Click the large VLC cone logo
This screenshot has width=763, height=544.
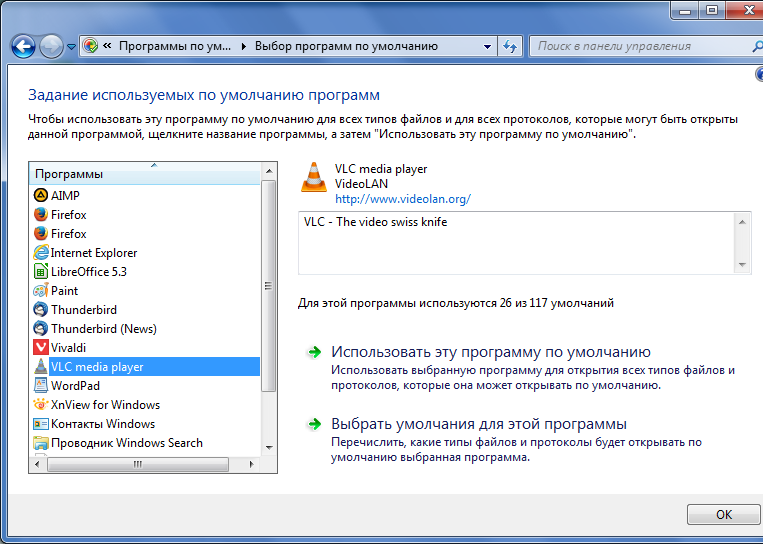point(314,177)
